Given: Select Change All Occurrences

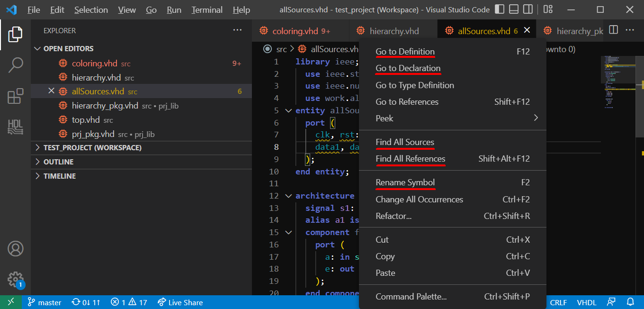Looking at the screenshot, I should (453, 200).
